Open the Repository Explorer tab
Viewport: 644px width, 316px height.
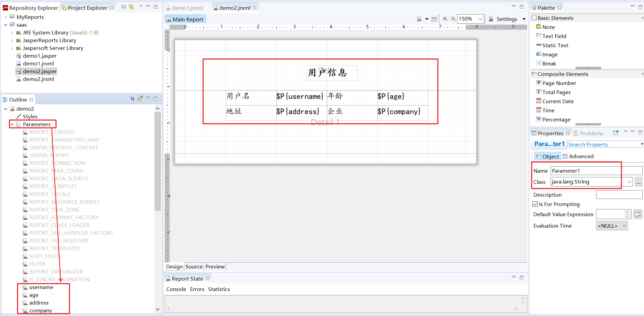point(30,8)
